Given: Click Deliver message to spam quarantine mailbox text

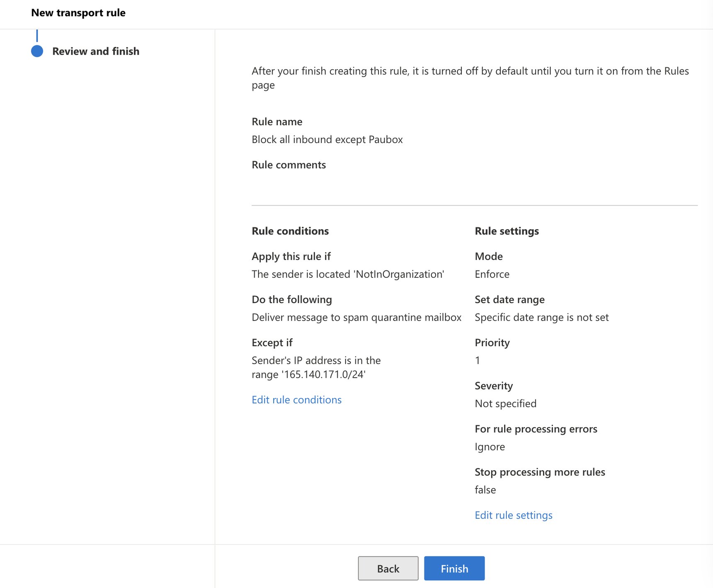Looking at the screenshot, I should 356,317.
